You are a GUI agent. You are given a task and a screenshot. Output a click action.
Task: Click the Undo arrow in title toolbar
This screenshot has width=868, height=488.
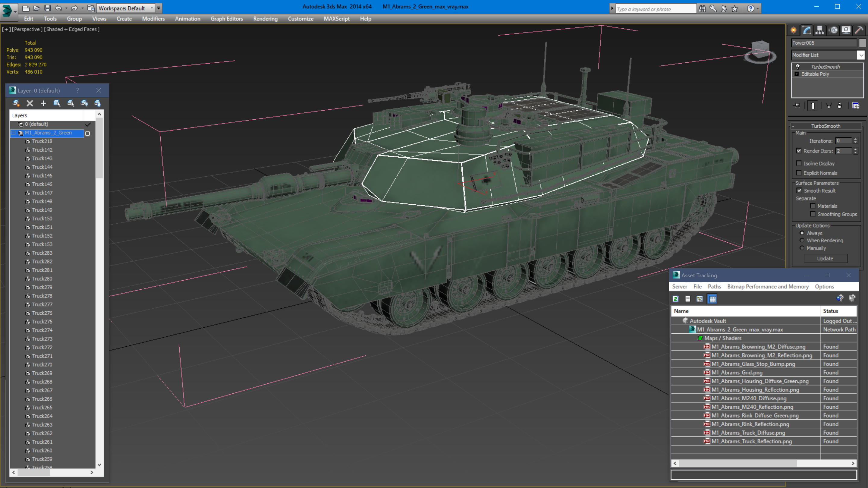[x=58, y=8]
